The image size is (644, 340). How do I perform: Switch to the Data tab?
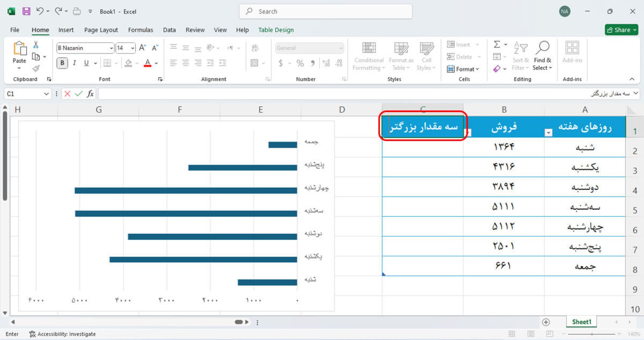pyautogui.click(x=169, y=30)
